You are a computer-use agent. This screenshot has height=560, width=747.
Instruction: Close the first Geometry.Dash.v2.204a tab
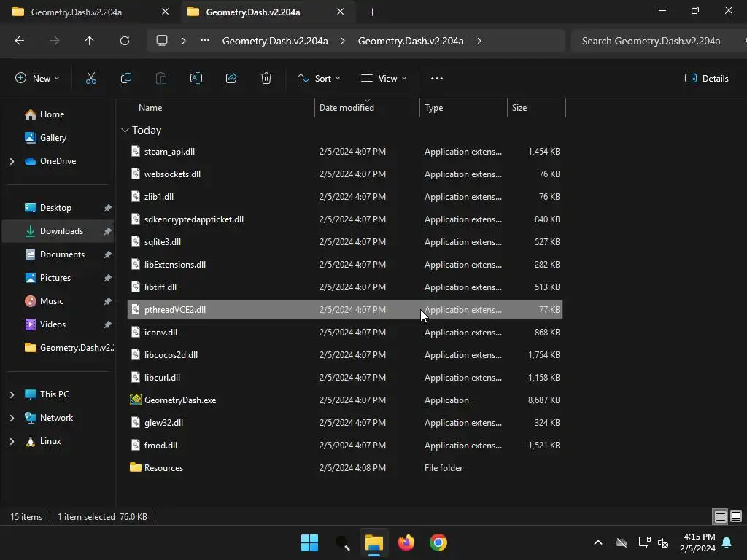pos(166,12)
